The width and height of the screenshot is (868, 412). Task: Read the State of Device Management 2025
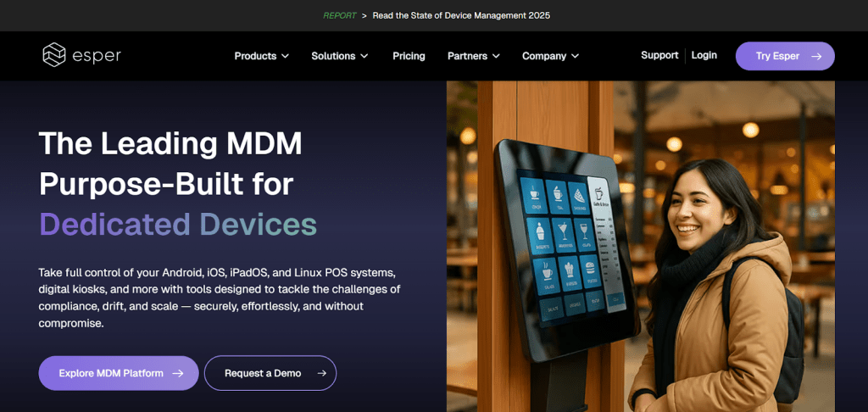coord(462,15)
